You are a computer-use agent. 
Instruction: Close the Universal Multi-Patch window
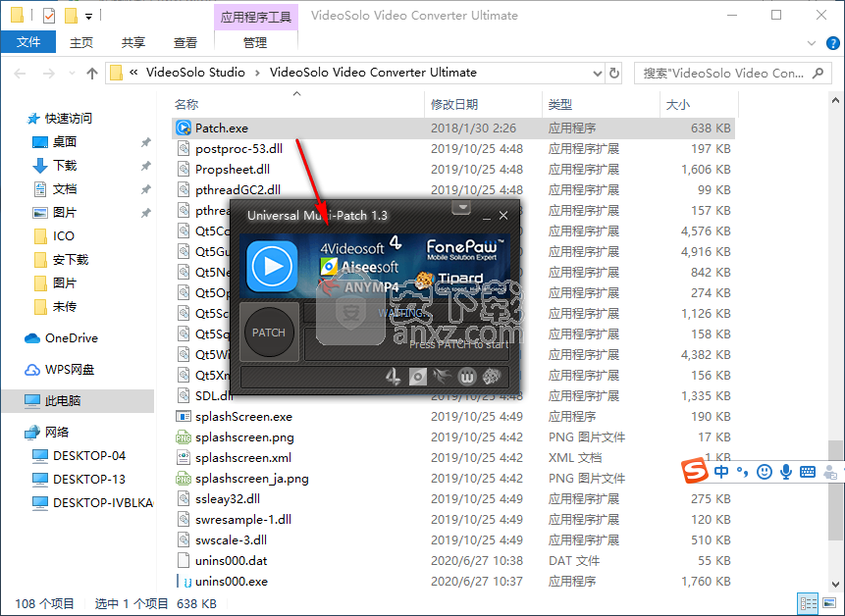[503, 216]
